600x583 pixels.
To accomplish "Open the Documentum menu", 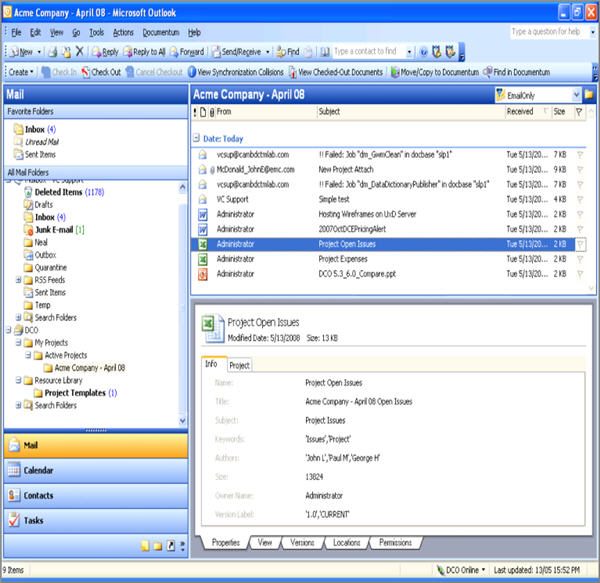I will click(x=161, y=33).
